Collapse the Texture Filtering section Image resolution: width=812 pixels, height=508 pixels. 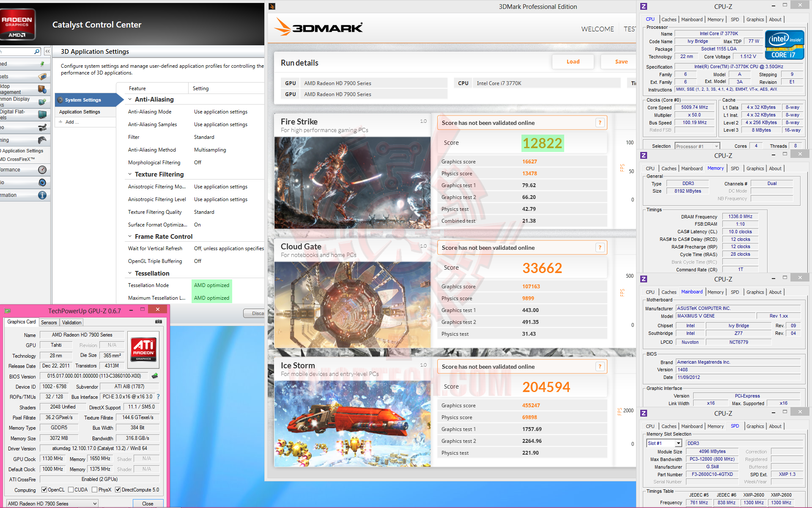[x=130, y=174]
